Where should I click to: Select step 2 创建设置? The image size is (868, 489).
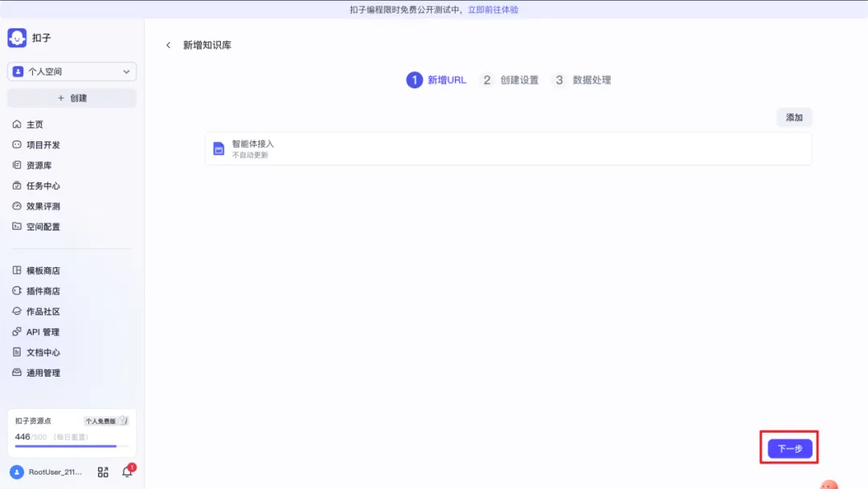pyautogui.click(x=510, y=80)
